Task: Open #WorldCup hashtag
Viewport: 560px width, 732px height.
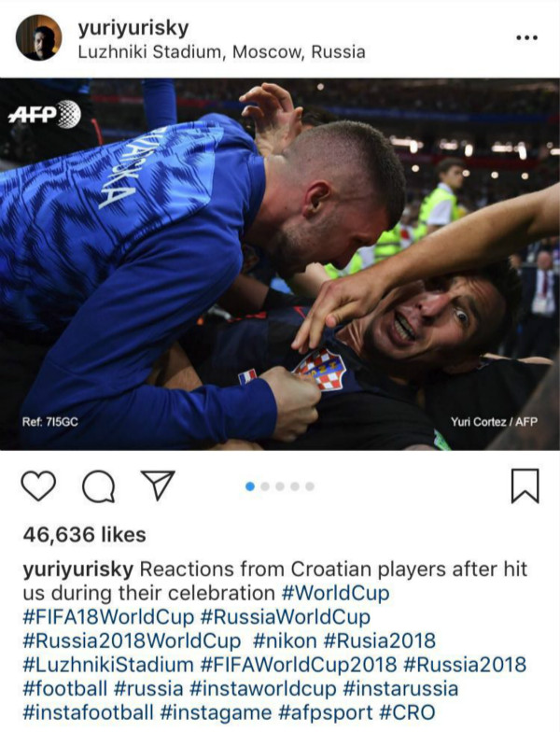Action: click(336, 594)
